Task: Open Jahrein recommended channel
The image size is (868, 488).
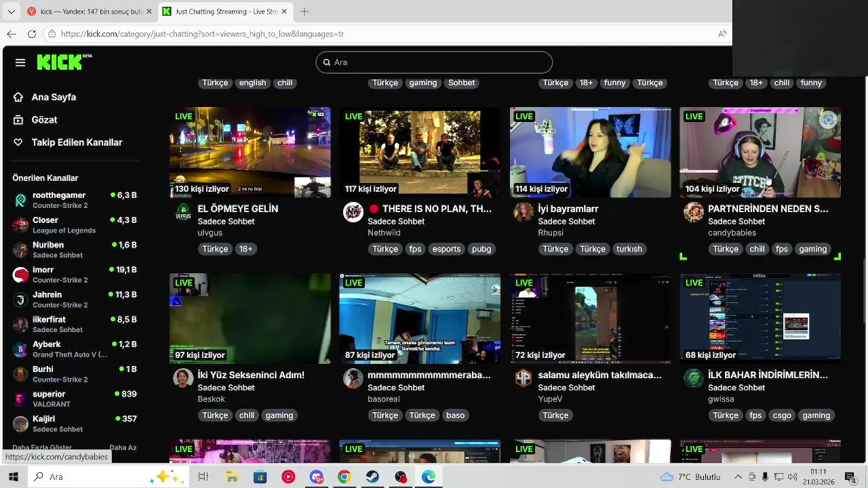Action: (x=75, y=300)
